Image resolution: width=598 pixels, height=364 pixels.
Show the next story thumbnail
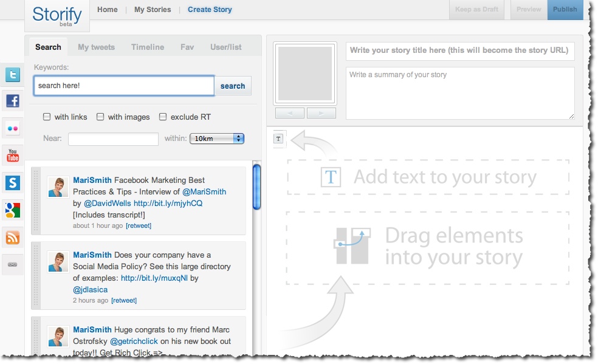[321, 113]
